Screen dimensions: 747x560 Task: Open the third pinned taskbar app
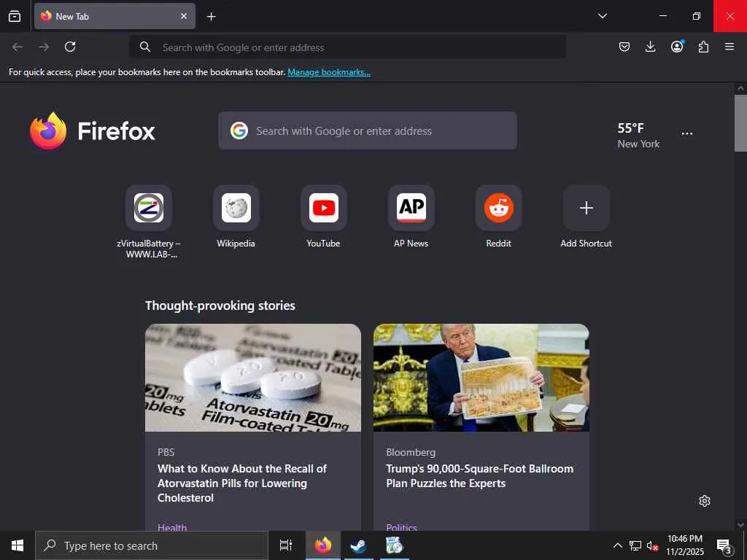click(394, 545)
